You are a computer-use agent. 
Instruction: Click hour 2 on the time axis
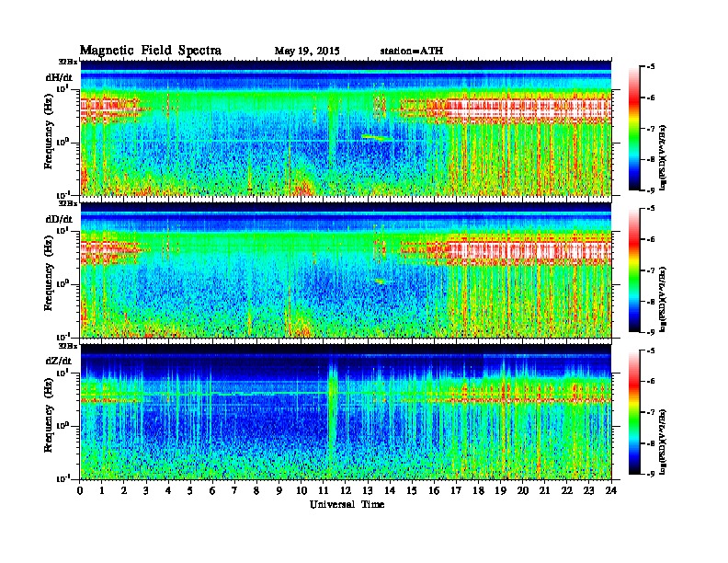tap(124, 490)
